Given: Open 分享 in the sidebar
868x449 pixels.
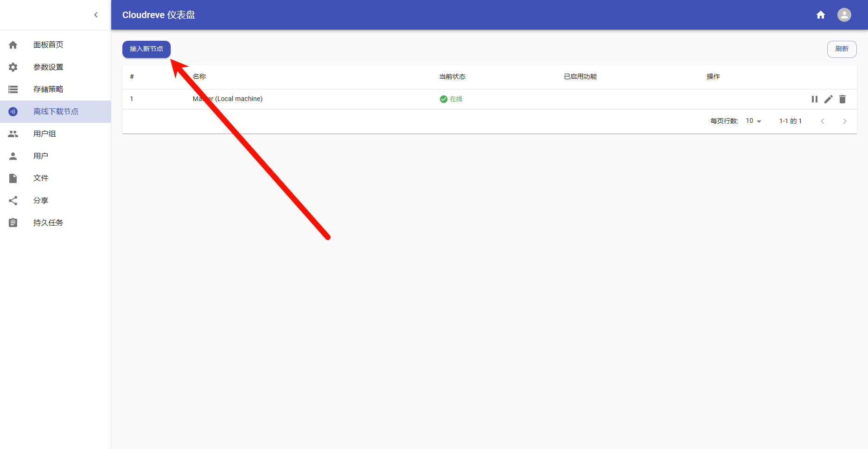Looking at the screenshot, I should [56, 201].
